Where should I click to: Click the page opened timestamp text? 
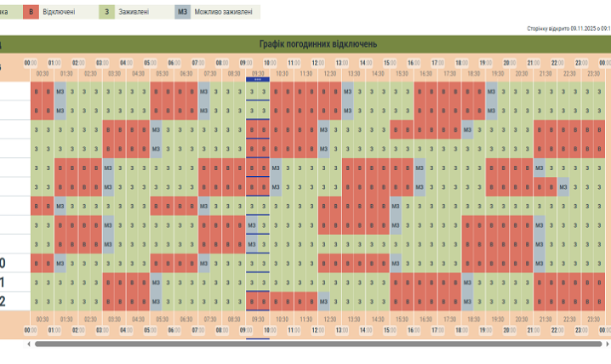pos(568,28)
